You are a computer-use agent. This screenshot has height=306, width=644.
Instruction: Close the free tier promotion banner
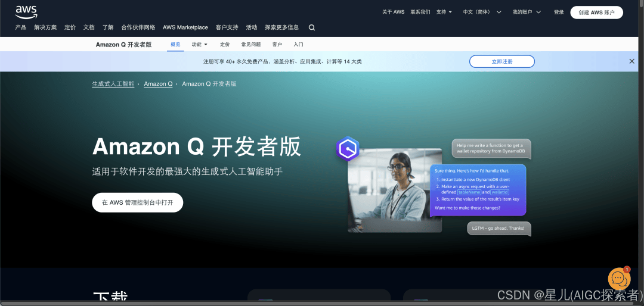click(x=631, y=61)
